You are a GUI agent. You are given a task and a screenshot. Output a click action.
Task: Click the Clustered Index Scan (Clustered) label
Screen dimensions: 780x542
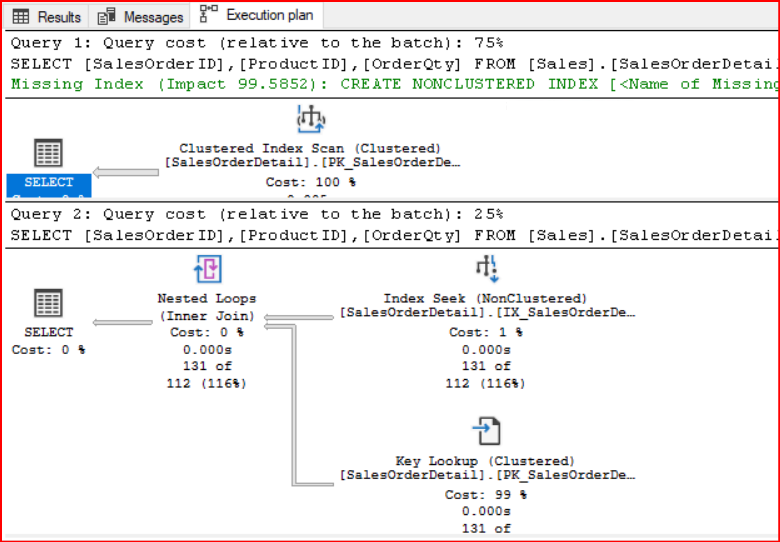click(310, 149)
